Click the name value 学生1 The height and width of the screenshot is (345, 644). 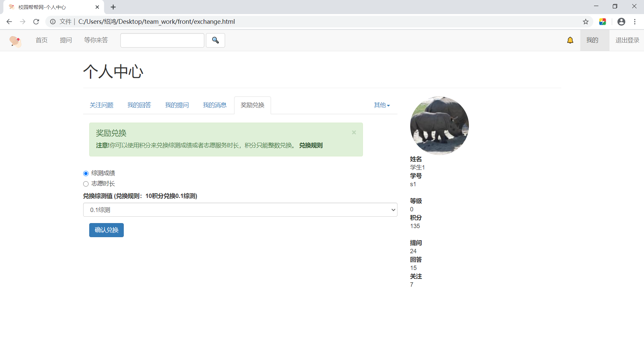click(417, 167)
